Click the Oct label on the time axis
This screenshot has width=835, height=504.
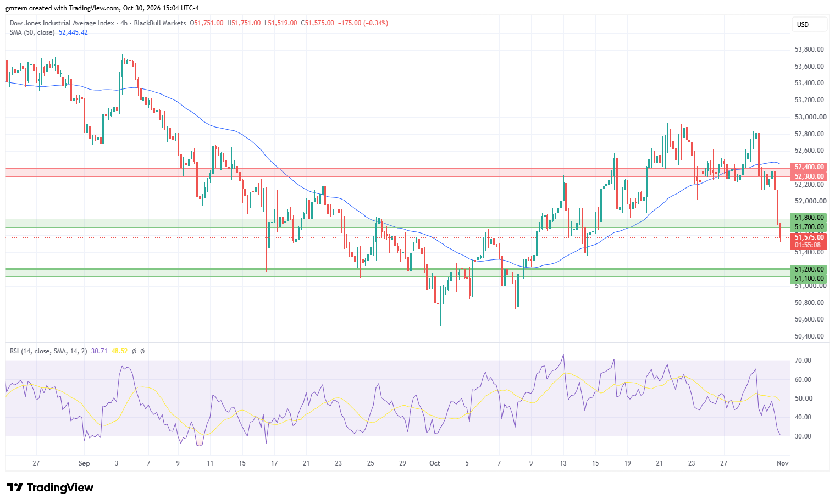pos(435,463)
